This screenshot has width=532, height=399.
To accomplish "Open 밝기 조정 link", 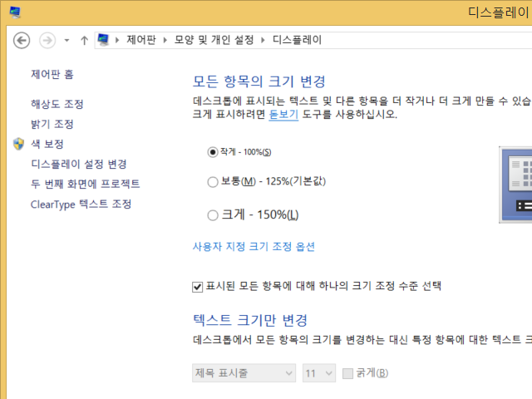I will [x=52, y=124].
